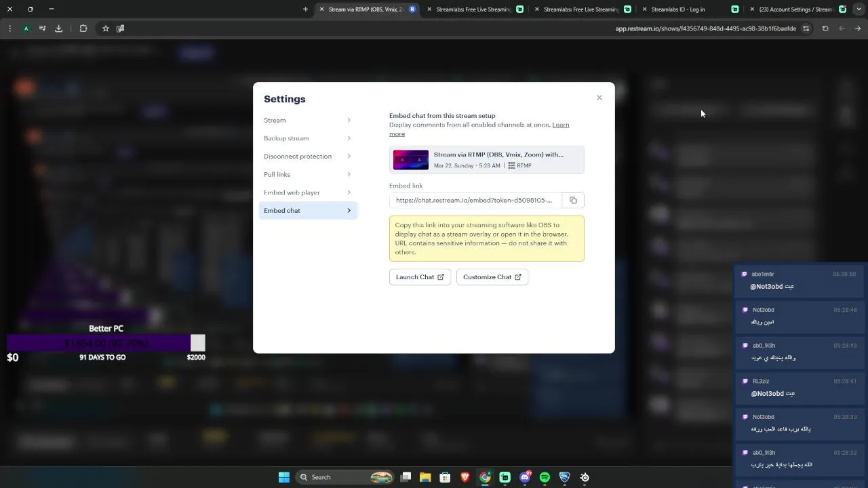Open the browser downloads icon
The image size is (868, 488).
pos(58,28)
